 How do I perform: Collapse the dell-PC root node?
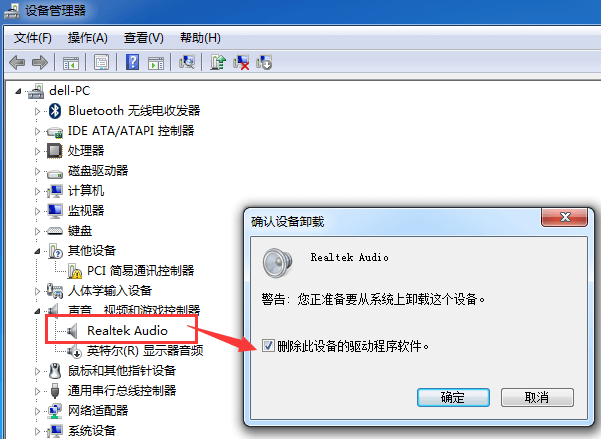point(18,91)
